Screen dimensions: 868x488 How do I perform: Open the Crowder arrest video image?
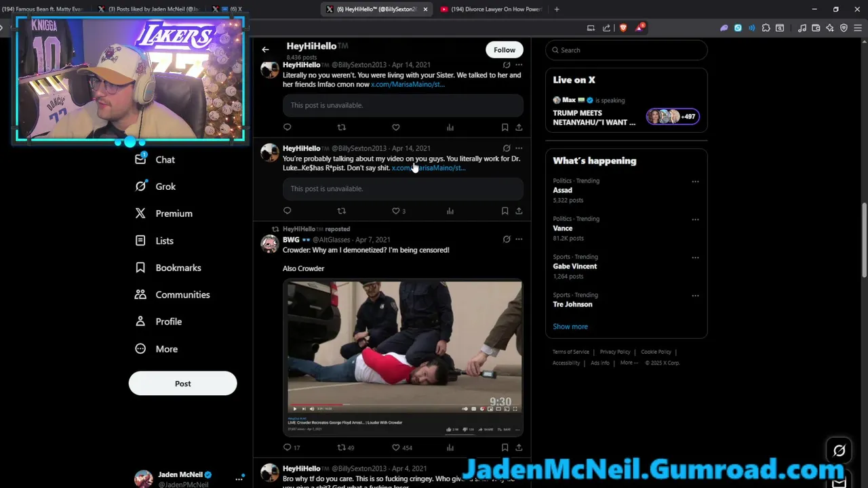(403, 357)
